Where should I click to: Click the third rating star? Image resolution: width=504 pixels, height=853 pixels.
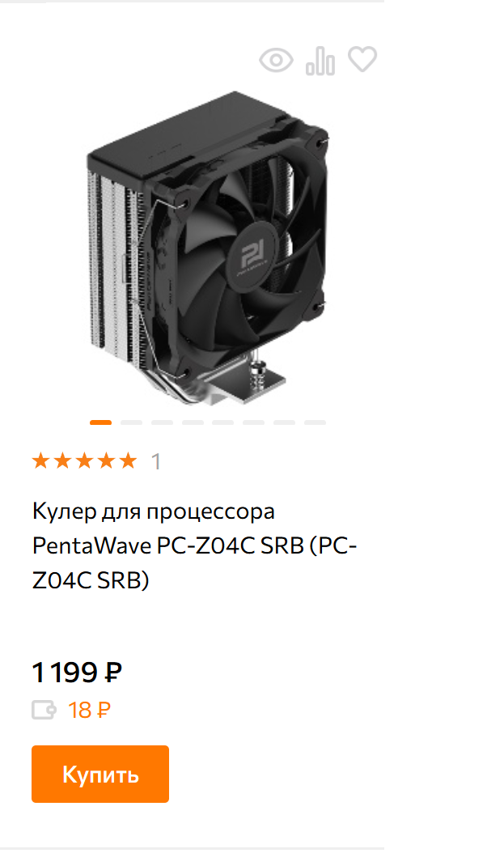[x=84, y=460]
